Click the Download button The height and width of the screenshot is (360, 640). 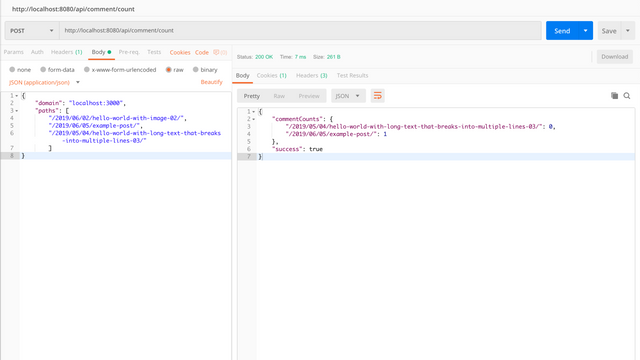pos(614,57)
